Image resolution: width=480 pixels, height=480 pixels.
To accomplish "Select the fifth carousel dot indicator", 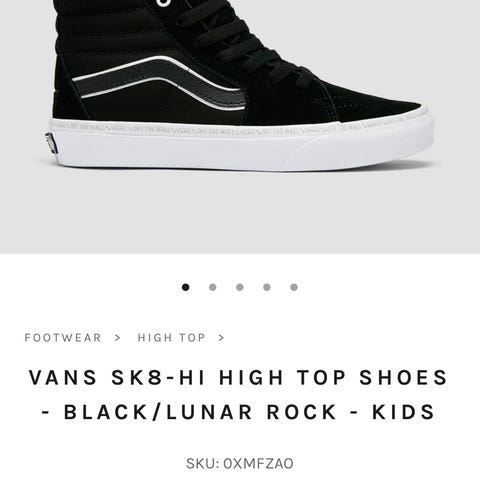I will pos(294,287).
